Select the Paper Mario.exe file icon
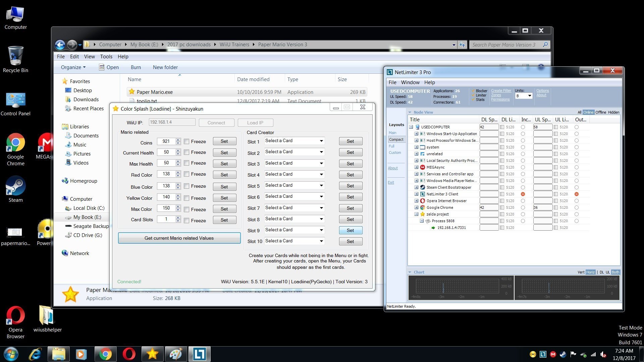Viewport: 644px width, 362px height. click(x=132, y=92)
